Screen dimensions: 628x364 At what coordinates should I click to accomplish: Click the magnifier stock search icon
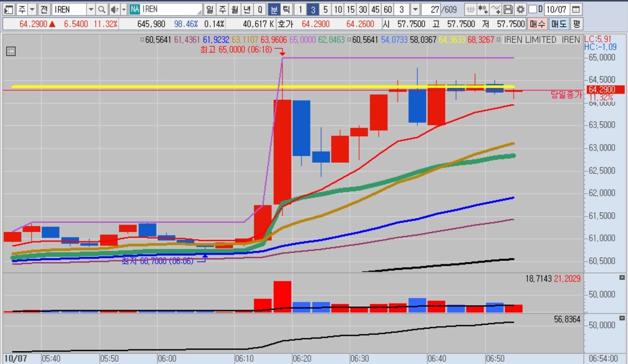(x=101, y=9)
